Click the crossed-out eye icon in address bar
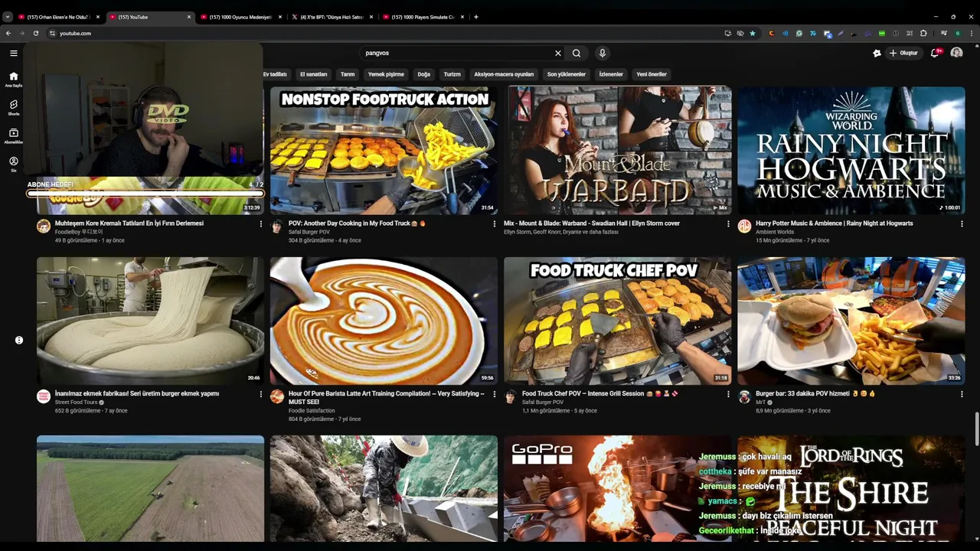Screen dimensions: 980x551 point(740,33)
